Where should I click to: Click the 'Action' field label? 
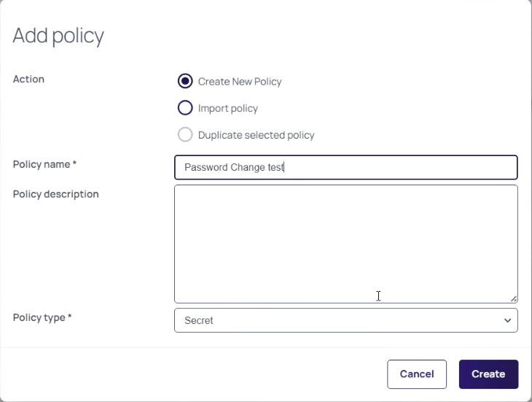28,79
